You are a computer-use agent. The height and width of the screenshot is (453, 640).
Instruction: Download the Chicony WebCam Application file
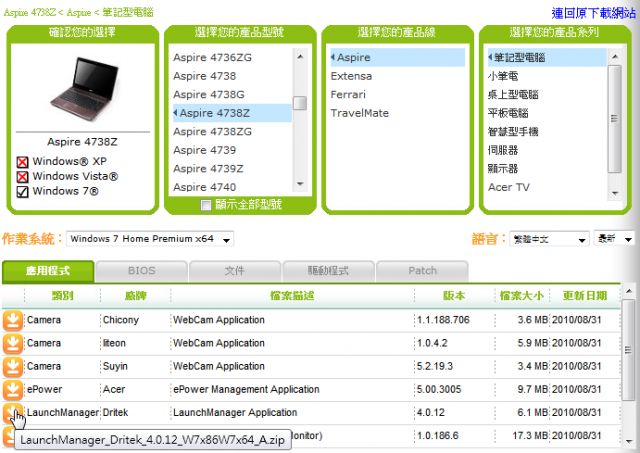pos(13,320)
